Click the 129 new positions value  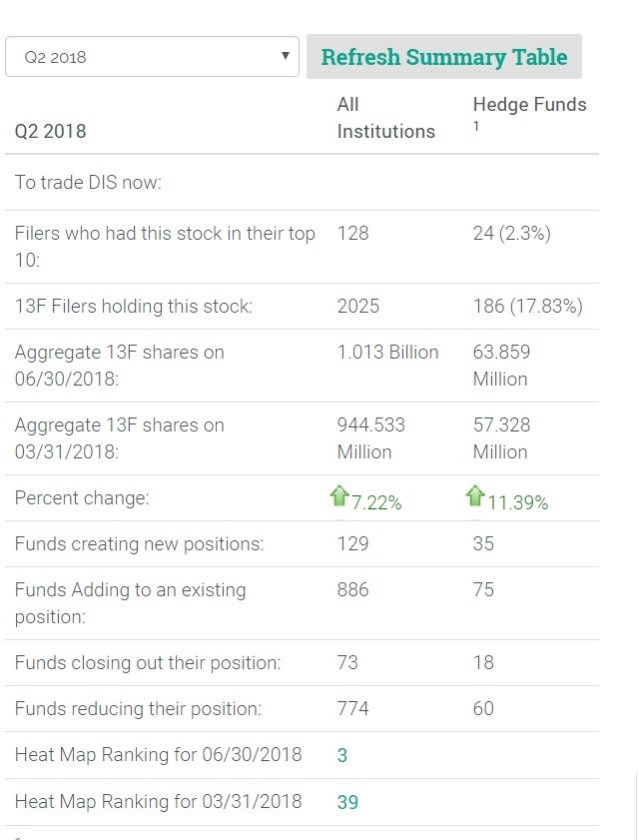click(352, 544)
